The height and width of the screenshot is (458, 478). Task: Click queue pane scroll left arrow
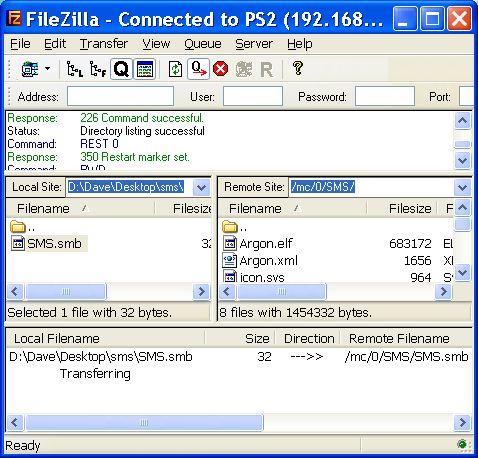(14, 423)
